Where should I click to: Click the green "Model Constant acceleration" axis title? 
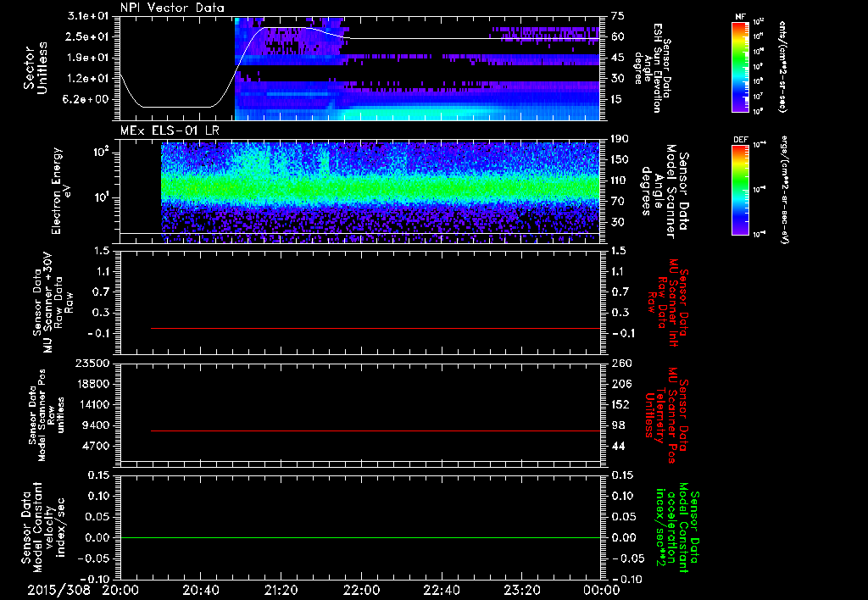tap(676, 527)
